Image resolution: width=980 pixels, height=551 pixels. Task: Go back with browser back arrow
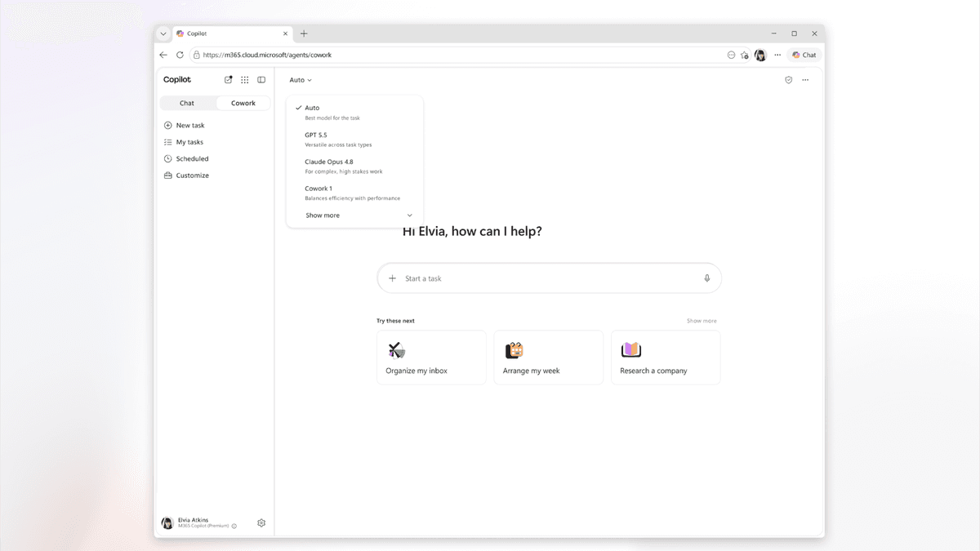163,55
